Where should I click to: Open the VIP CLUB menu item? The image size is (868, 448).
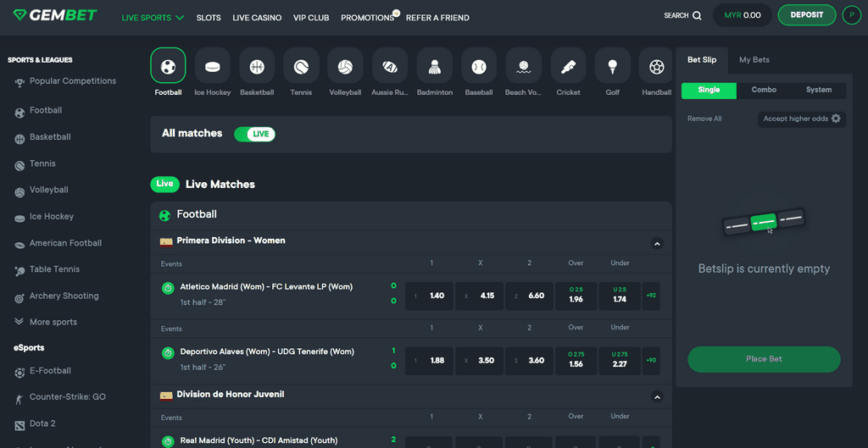(311, 18)
